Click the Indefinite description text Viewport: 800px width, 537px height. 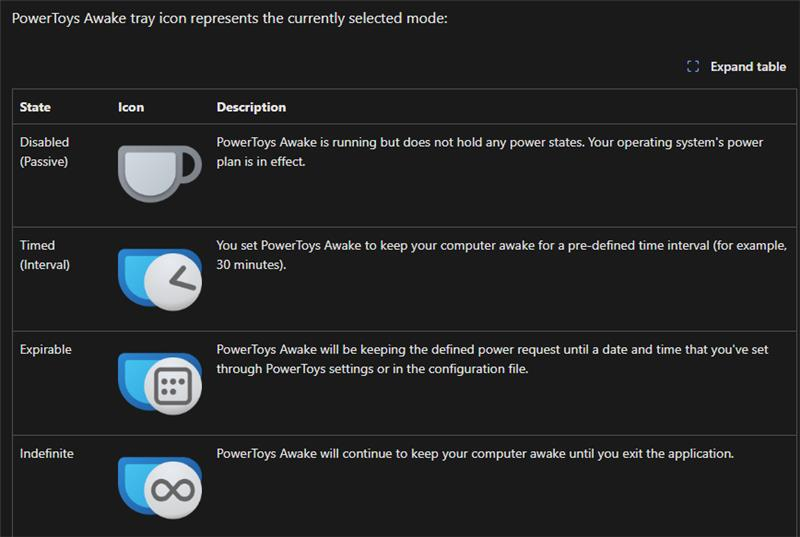click(x=475, y=453)
